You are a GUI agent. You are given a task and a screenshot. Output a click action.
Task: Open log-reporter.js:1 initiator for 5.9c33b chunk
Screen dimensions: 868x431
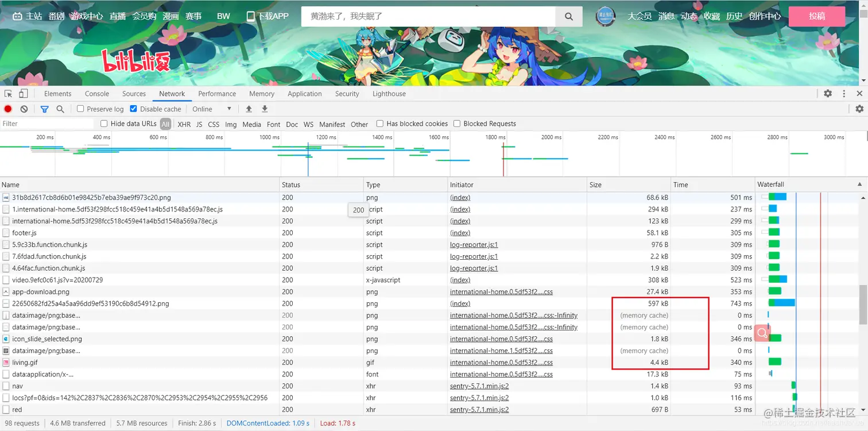tap(474, 245)
